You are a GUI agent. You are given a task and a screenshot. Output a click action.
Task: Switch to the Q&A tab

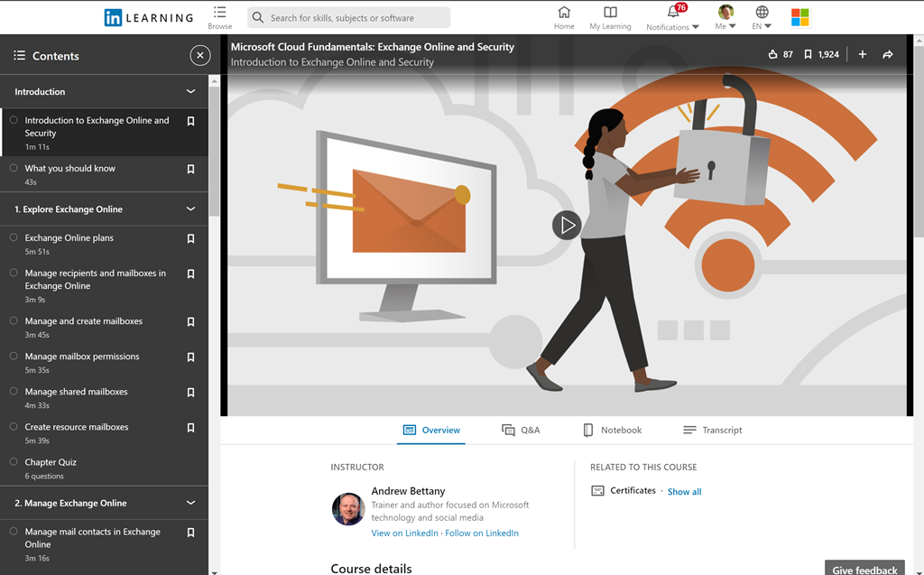pos(521,431)
